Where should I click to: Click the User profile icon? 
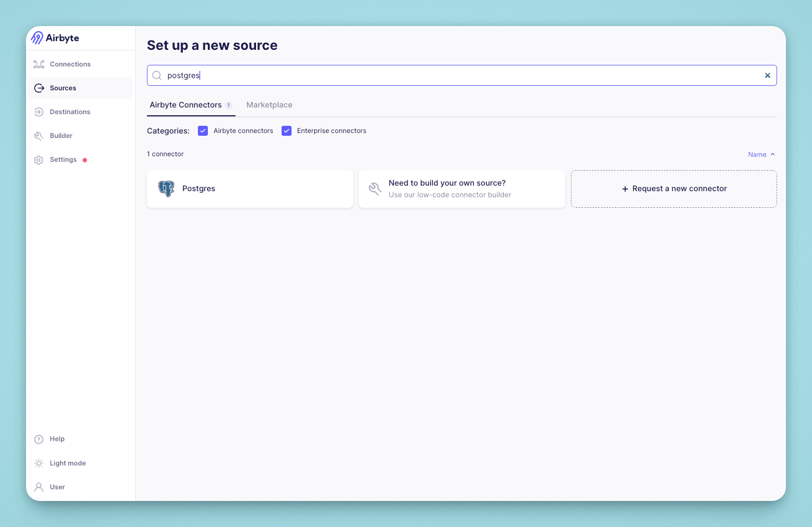pos(39,487)
